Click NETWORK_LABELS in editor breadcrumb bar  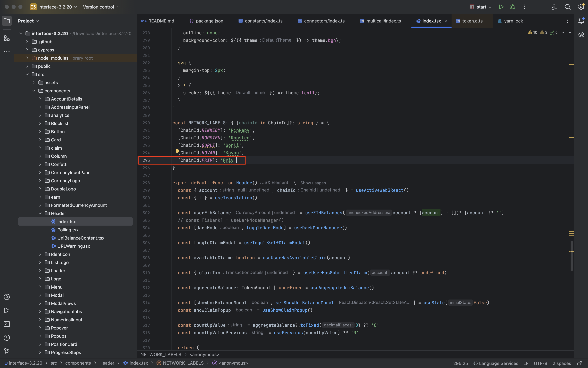pos(161,354)
